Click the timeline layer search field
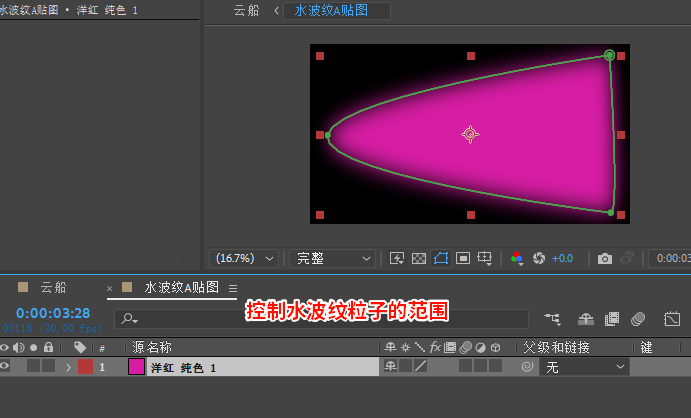Screen dimensions: 691x418 (x=321, y=319)
